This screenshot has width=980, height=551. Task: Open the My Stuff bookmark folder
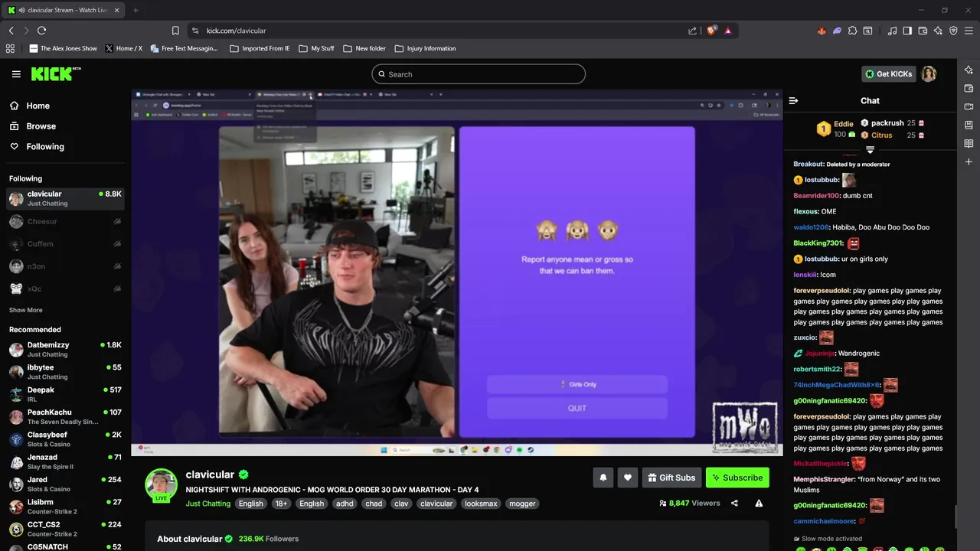coord(316,48)
